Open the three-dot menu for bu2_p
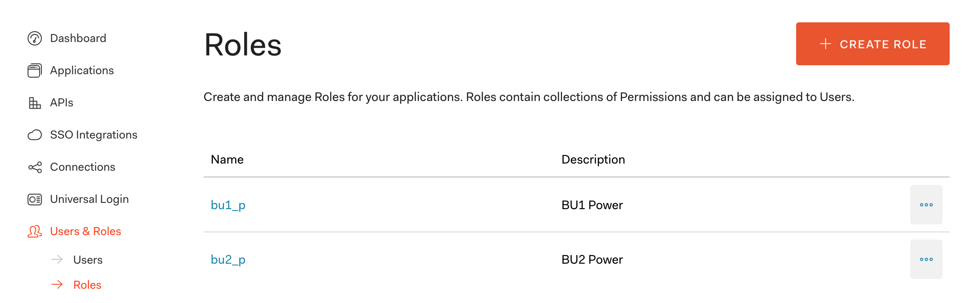Image resolution: width=980 pixels, height=303 pixels. 926,259
